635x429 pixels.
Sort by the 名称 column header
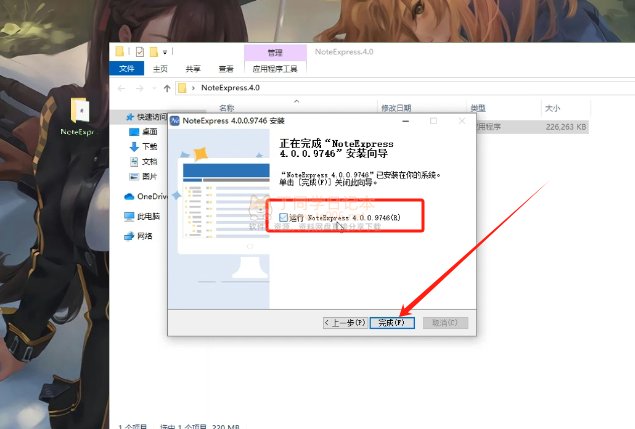point(227,108)
